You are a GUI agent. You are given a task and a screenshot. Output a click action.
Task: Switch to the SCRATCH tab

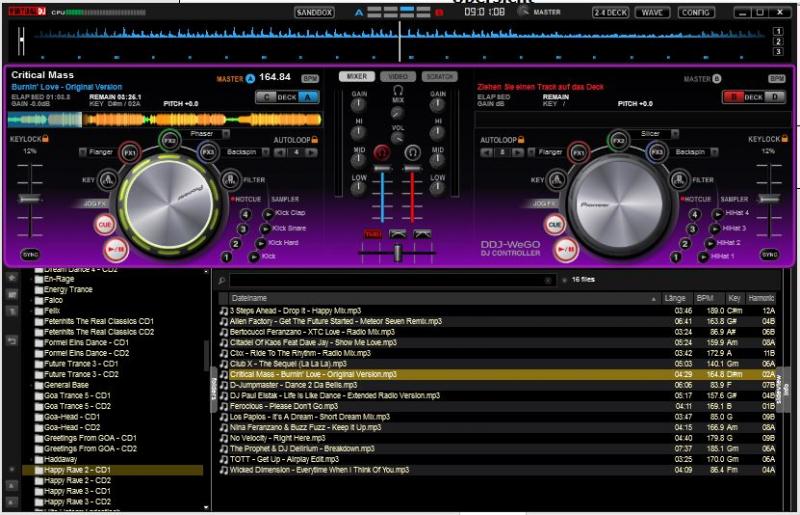pyautogui.click(x=439, y=77)
